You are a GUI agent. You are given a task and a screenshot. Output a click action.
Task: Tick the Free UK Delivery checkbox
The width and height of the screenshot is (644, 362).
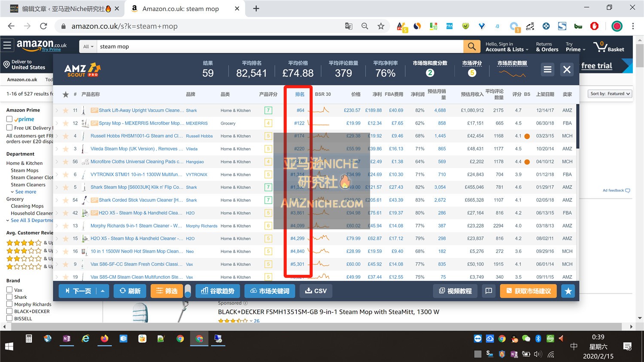(9, 128)
